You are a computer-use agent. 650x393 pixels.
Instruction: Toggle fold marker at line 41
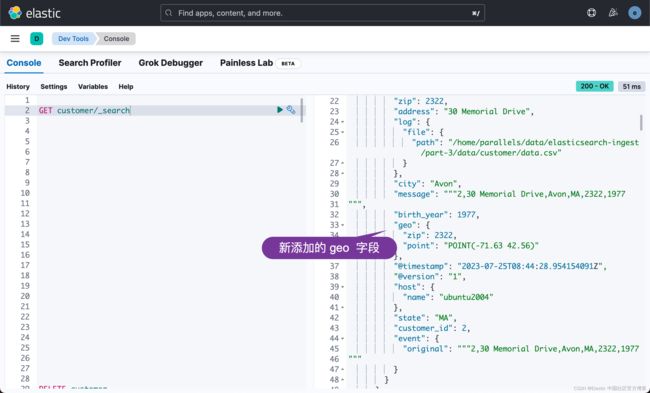pos(343,308)
